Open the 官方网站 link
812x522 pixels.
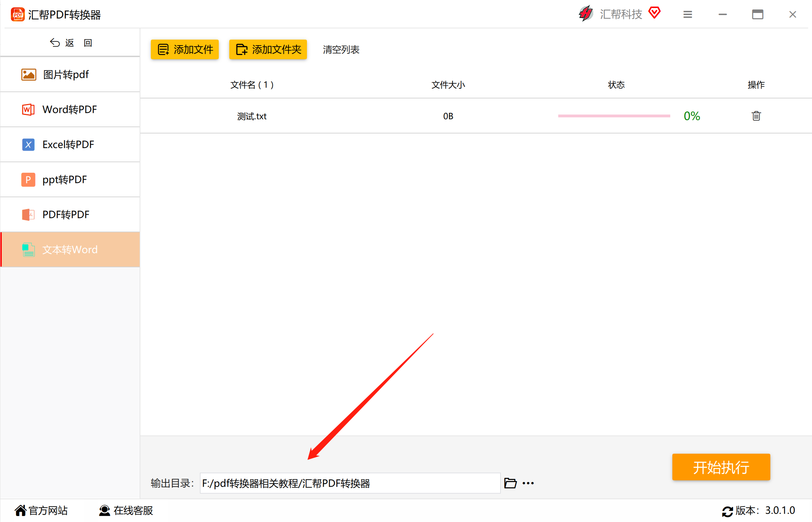click(x=41, y=510)
